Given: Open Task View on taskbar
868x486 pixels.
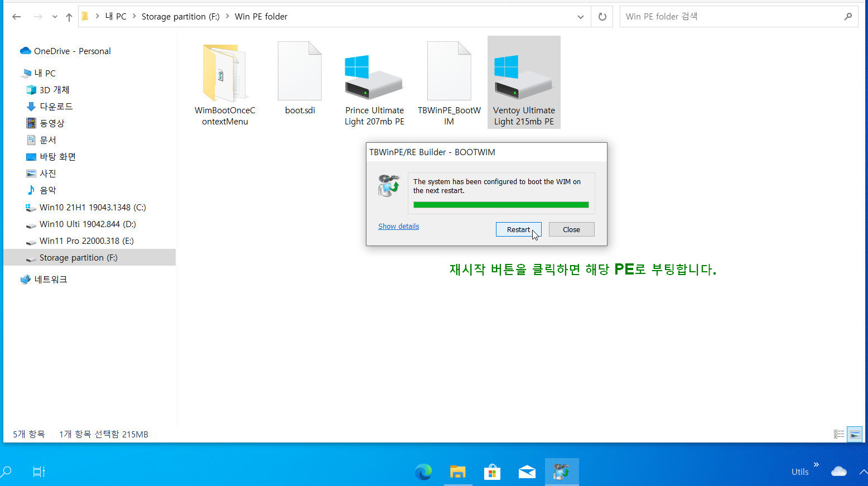Looking at the screenshot, I should [x=38, y=472].
